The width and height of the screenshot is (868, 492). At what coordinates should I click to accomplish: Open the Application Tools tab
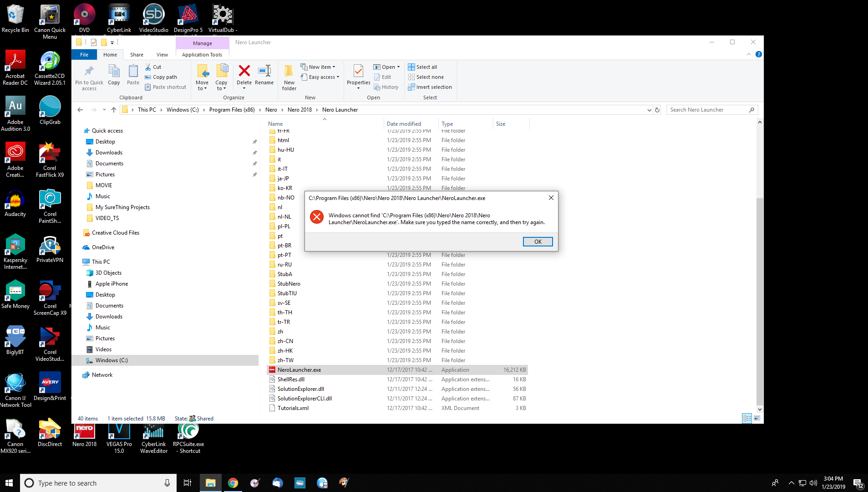pos(202,55)
